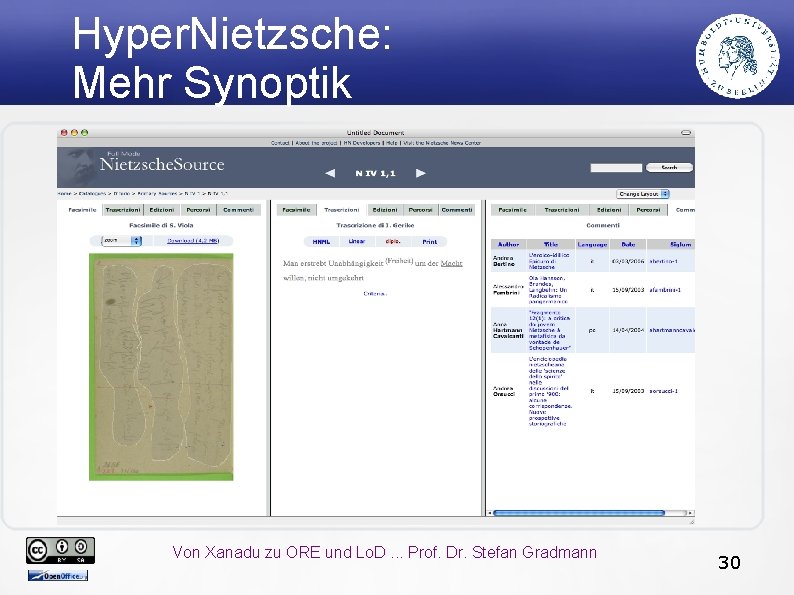Select Facsimile tab in middle panel
Screen dimensions: 794x595
(x=296, y=210)
